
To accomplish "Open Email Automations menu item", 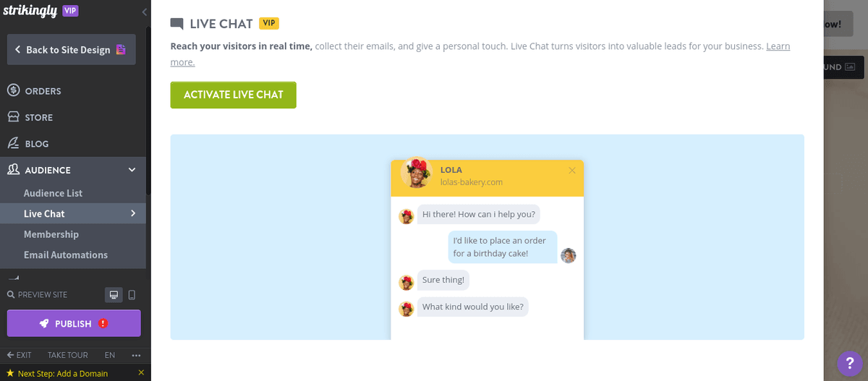I will tap(66, 254).
